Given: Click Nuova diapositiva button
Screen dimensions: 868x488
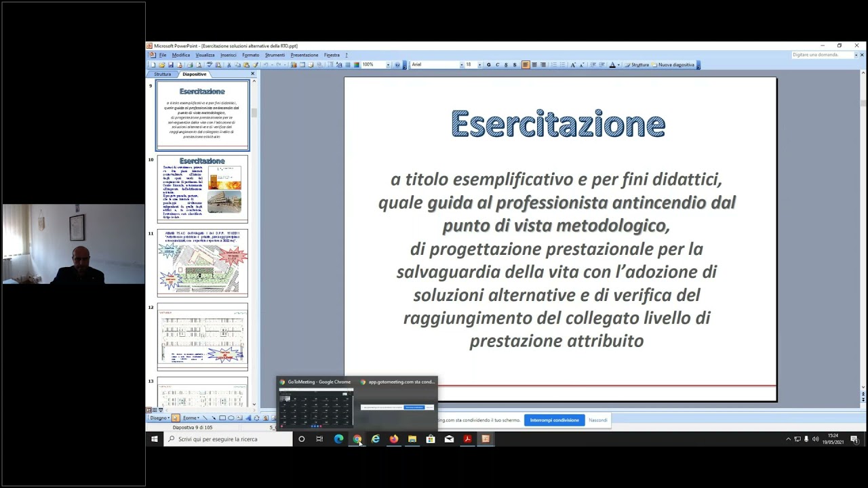Looking at the screenshot, I should [x=672, y=64].
